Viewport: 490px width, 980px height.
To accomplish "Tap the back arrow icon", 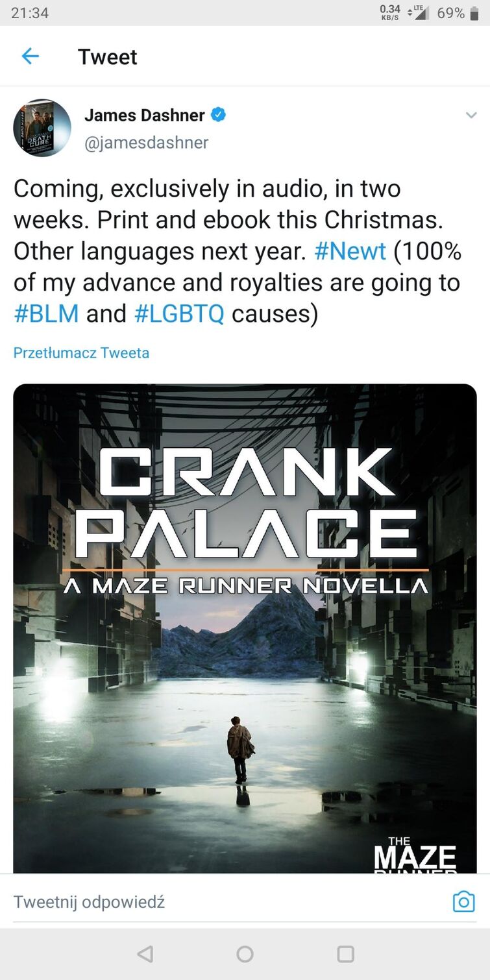I will coord(31,56).
